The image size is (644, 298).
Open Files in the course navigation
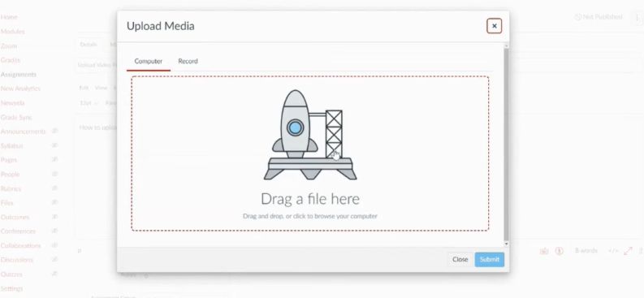click(x=7, y=203)
